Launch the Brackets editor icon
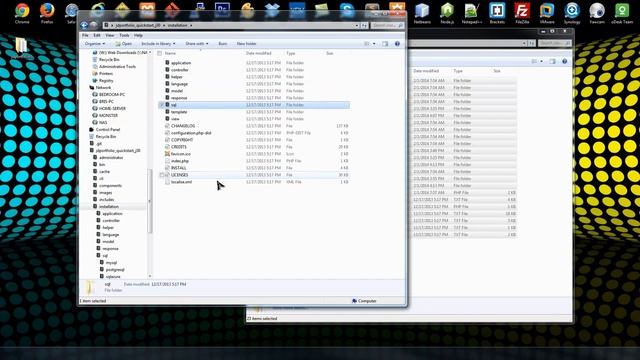 pyautogui.click(x=497, y=12)
